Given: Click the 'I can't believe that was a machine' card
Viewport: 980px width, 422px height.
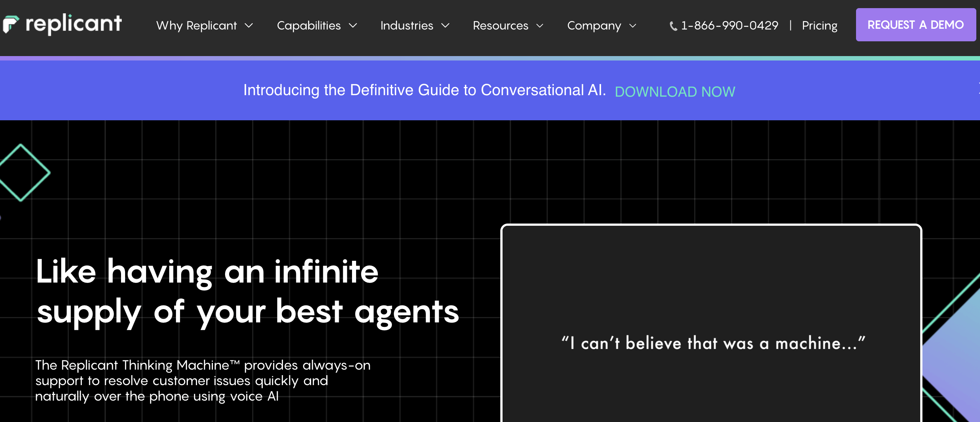Looking at the screenshot, I should 711,323.
